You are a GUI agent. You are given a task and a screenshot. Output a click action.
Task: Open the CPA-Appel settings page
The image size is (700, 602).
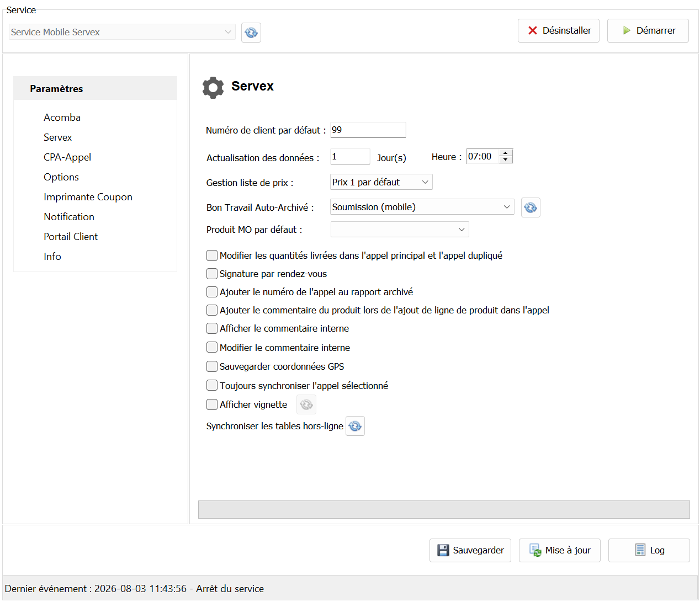point(67,157)
